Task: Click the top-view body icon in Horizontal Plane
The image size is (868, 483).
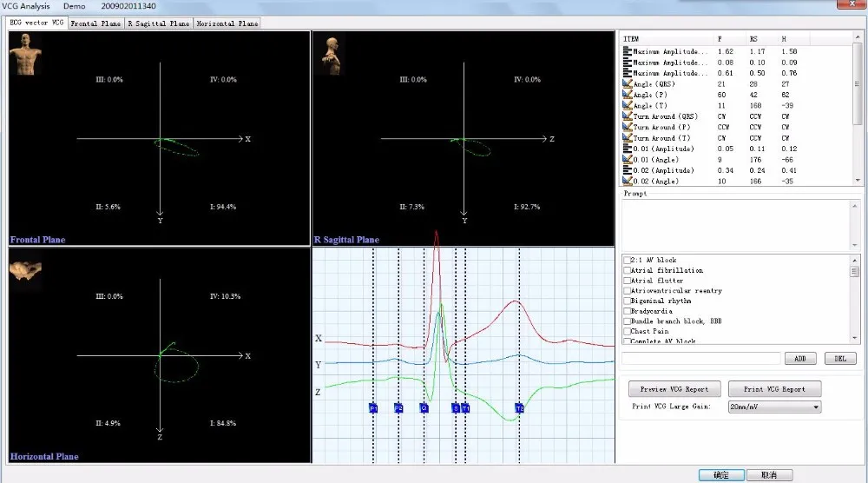Action: pos(26,271)
